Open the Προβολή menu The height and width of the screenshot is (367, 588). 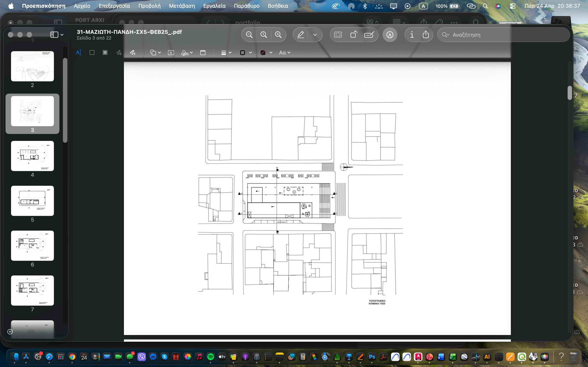149,6
